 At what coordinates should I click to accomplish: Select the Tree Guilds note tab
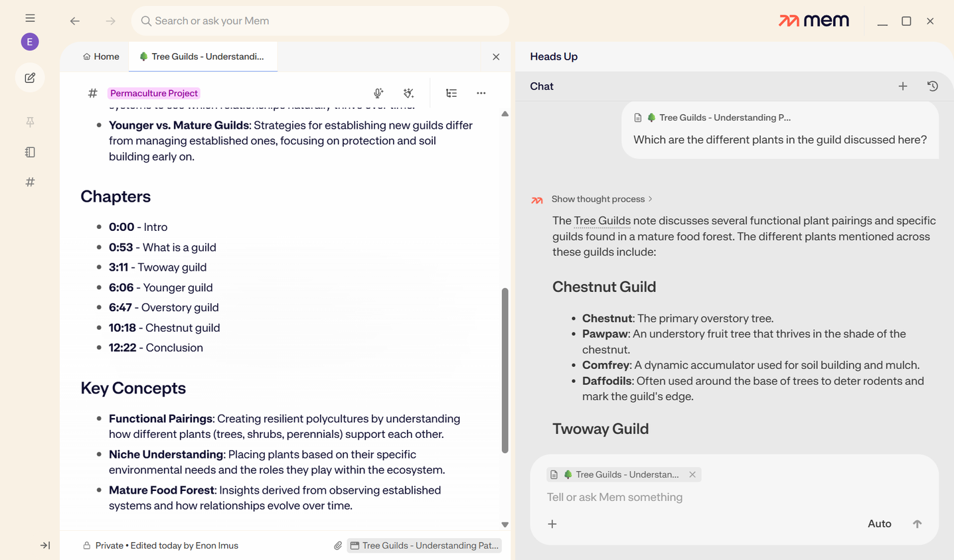click(x=202, y=56)
